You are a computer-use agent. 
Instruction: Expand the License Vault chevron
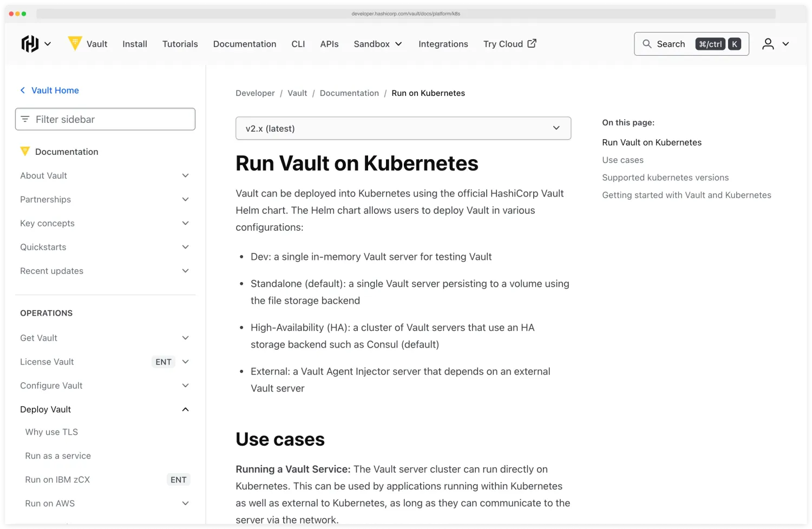[x=186, y=362]
